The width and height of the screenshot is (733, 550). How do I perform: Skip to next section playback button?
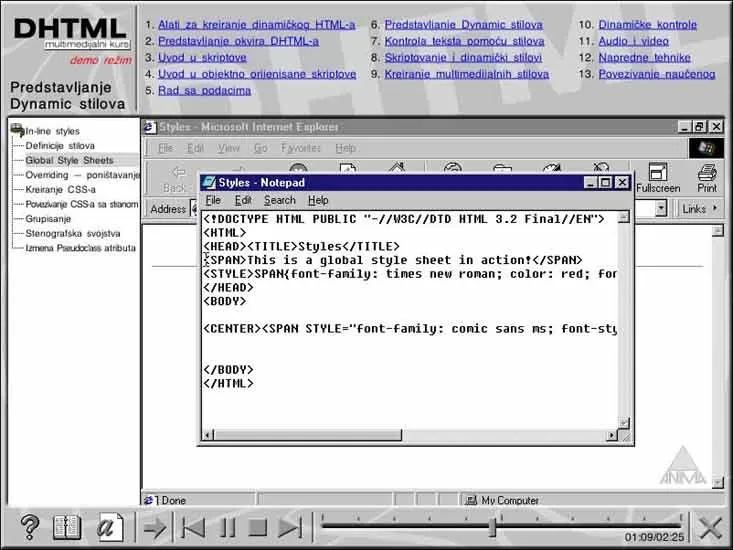click(x=290, y=528)
